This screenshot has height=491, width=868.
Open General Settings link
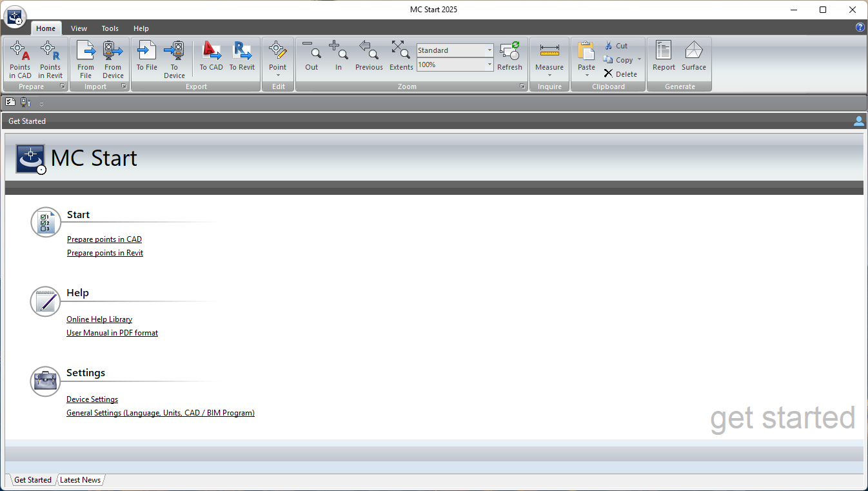coord(161,413)
